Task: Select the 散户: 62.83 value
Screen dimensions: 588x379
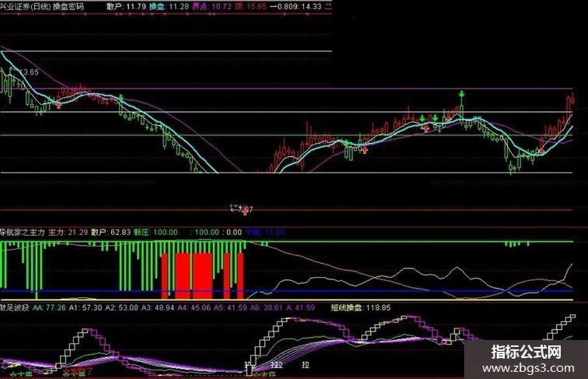Action: [111, 232]
